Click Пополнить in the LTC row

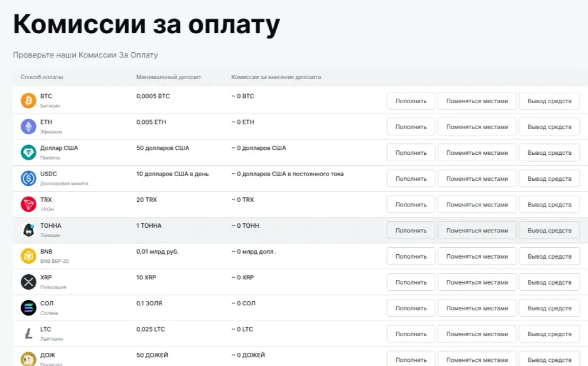[x=411, y=334]
